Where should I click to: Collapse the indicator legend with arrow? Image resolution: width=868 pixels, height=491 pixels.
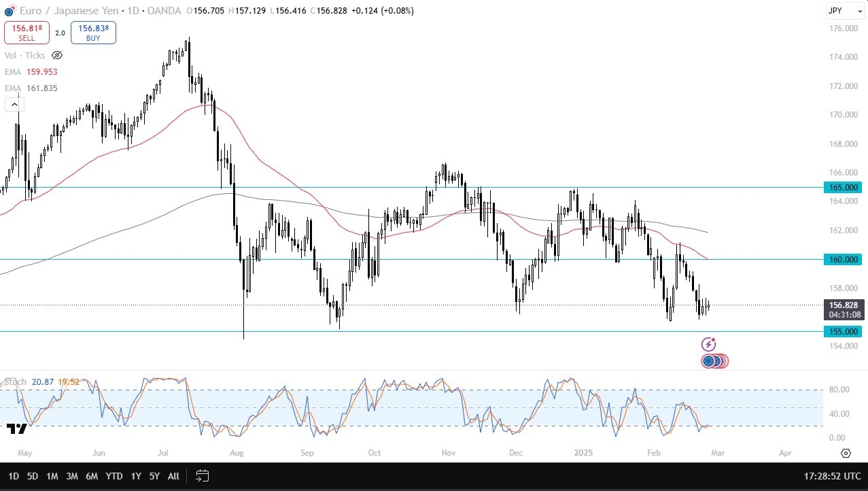coord(14,105)
